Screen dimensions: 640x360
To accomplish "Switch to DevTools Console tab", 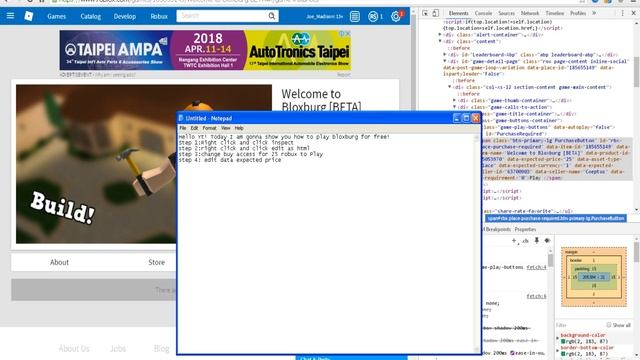I will point(483,13).
